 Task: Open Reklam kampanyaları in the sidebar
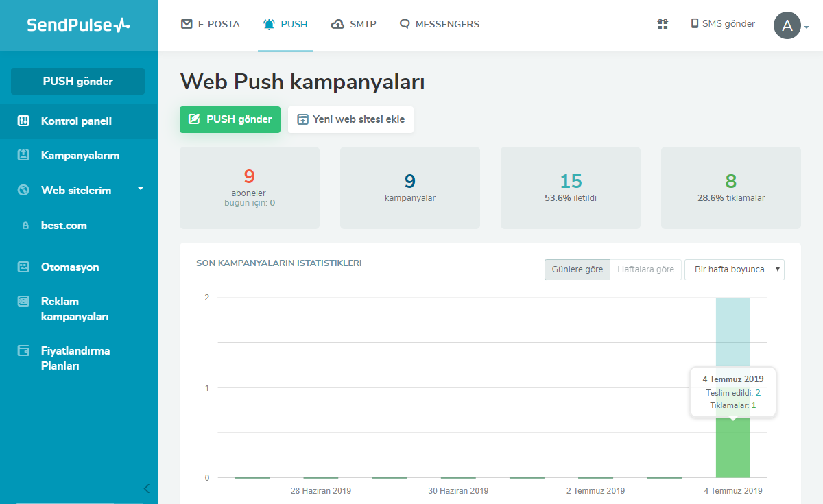pos(74,309)
